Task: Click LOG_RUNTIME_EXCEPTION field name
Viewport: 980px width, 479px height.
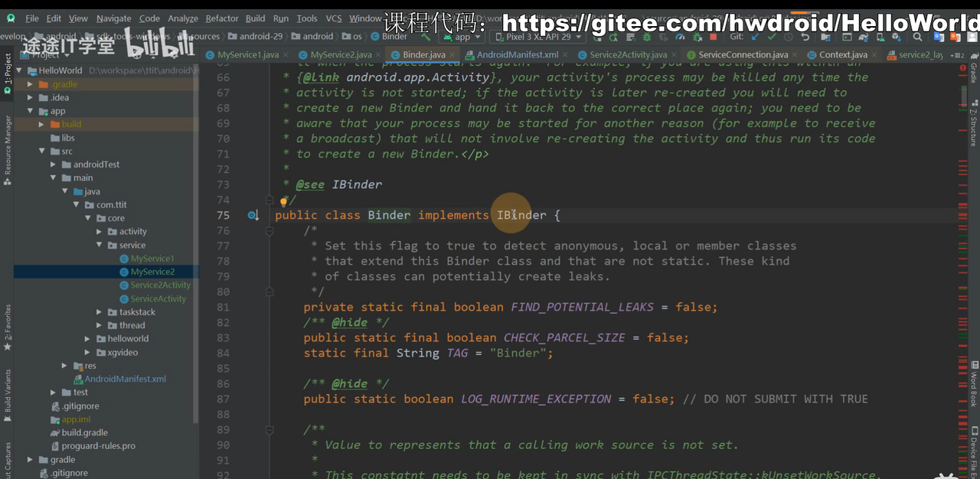Action: pos(536,399)
